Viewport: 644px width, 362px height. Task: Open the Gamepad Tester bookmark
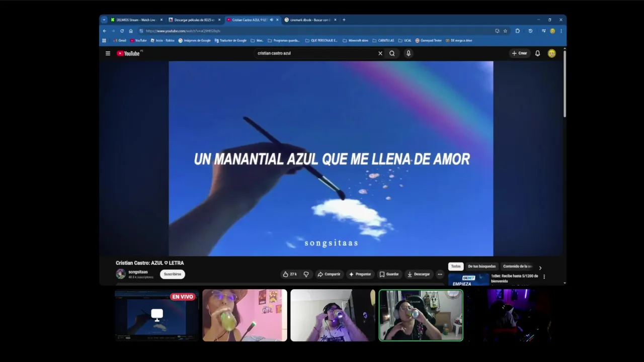429,40
